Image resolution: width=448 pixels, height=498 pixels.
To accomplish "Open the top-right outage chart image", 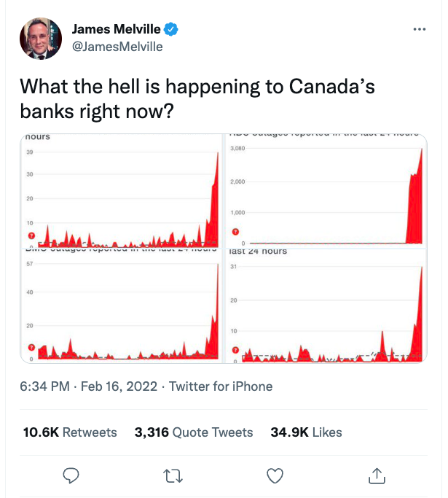I will 327,191.
